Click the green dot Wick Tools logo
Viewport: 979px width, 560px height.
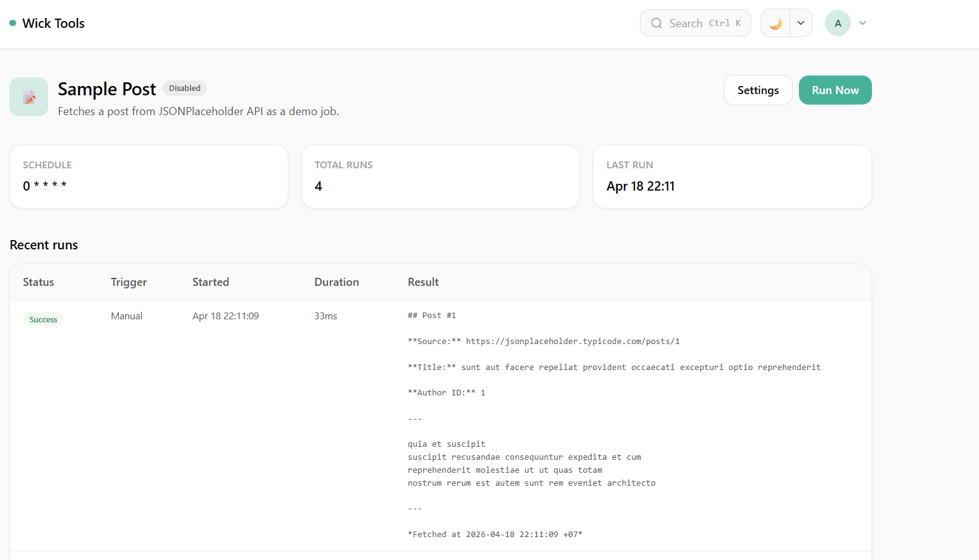point(13,24)
